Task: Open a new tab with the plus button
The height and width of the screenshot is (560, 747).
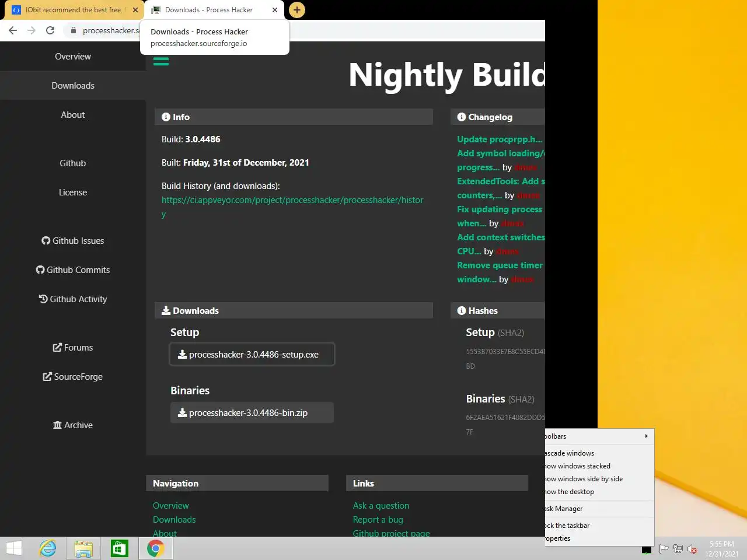Action: point(297,10)
